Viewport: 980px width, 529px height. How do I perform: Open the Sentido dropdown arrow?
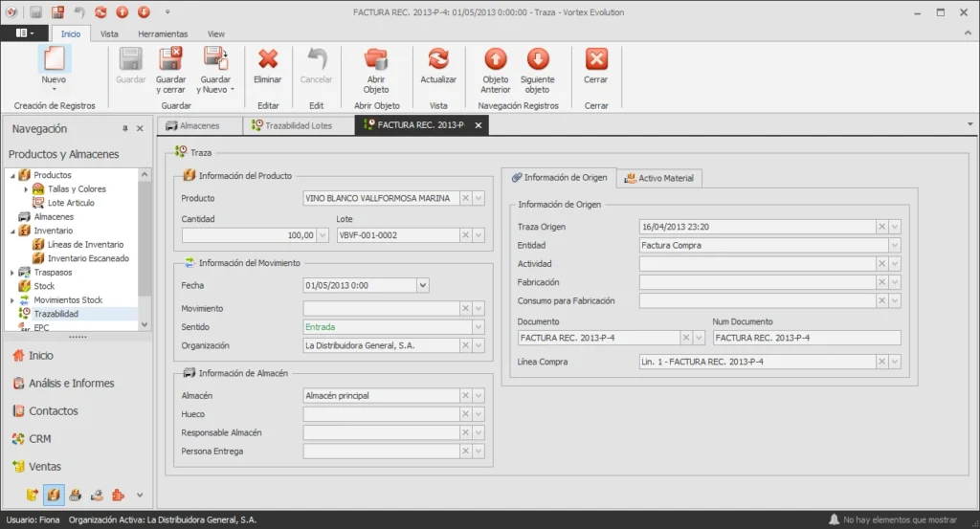(479, 327)
